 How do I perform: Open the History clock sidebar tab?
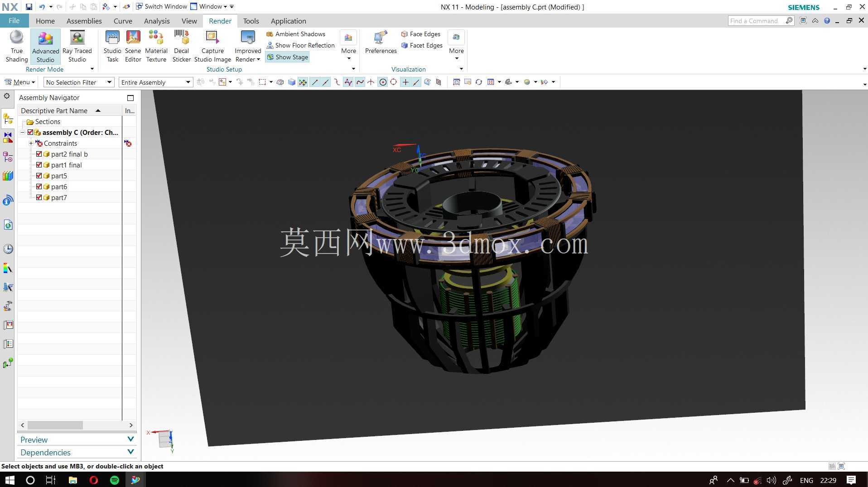[x=8, y=248]
